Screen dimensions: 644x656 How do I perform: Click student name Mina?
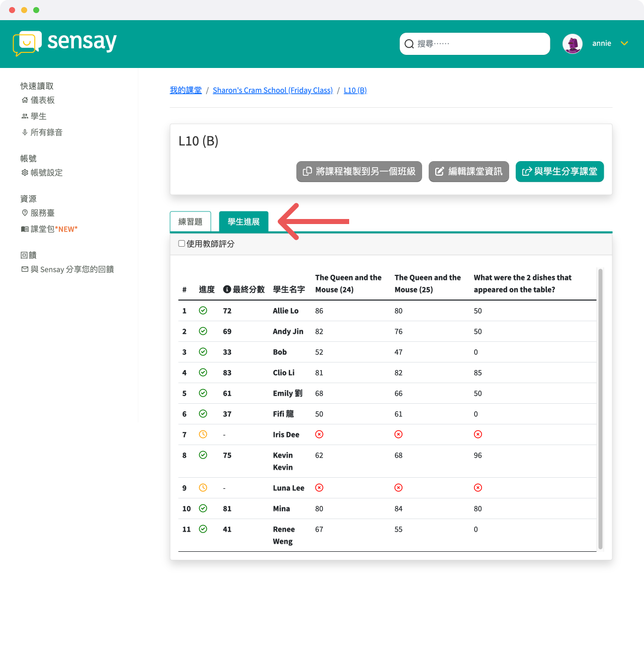(281, 508)
